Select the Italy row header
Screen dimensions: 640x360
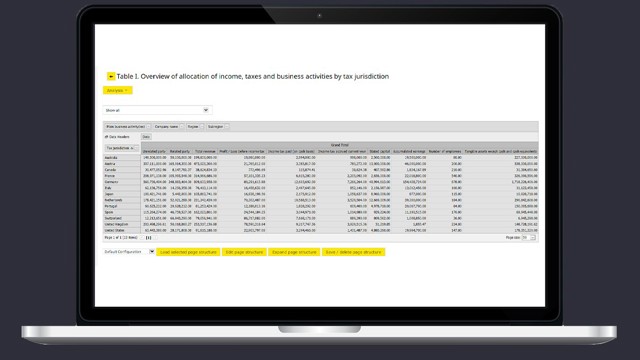(122, 188)
